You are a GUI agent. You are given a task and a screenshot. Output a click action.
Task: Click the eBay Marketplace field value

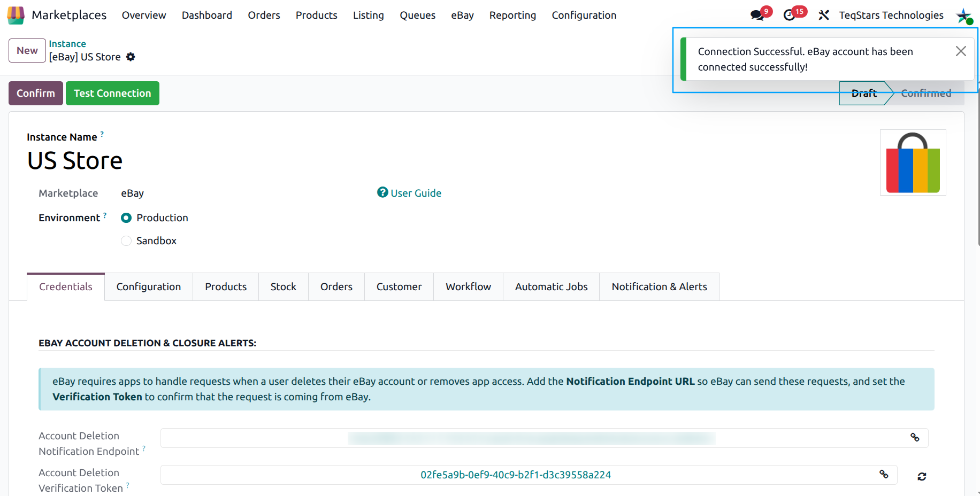(132, 193)
